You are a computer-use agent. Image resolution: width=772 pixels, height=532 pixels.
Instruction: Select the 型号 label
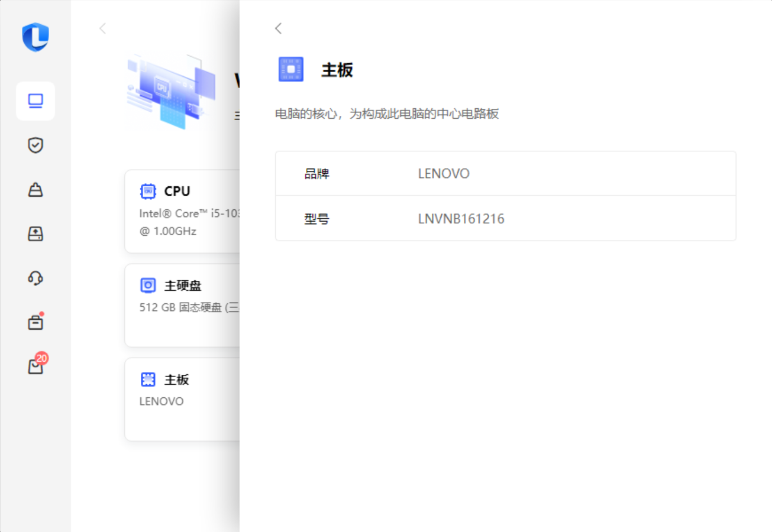pyautogui.click(x=316, y=219)
